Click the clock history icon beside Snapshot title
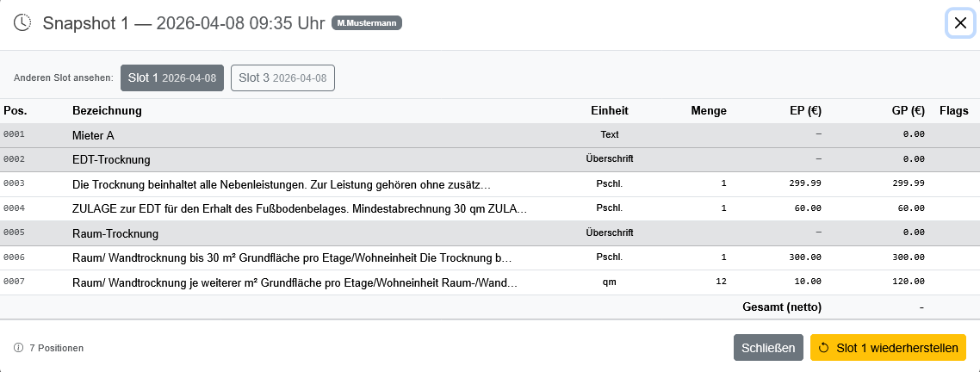The image size is (980, 372). (x=22, y=23)
